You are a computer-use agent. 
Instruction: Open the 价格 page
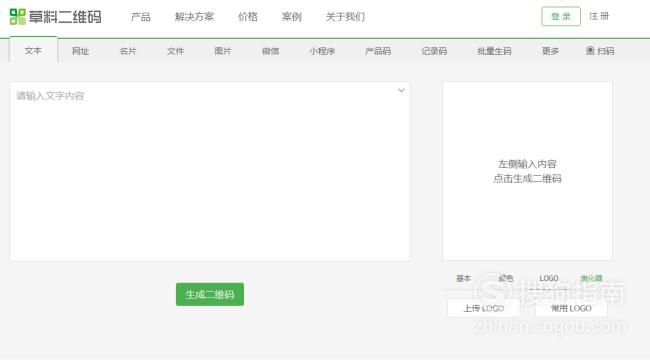point(248,17)
